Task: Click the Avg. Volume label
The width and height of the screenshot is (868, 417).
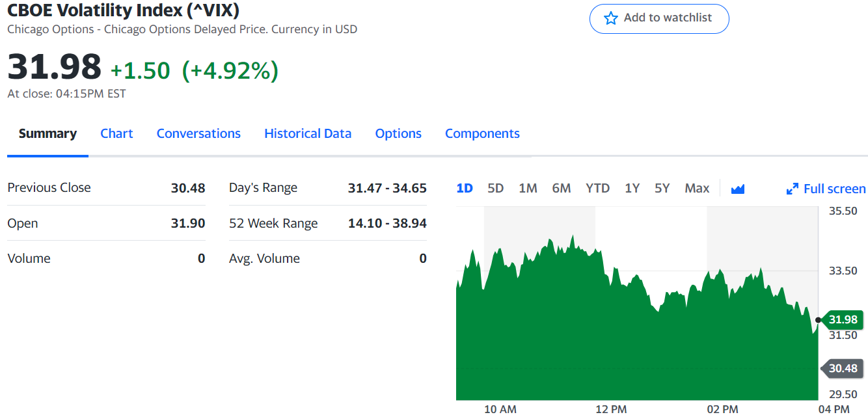Action: (264, 258)
